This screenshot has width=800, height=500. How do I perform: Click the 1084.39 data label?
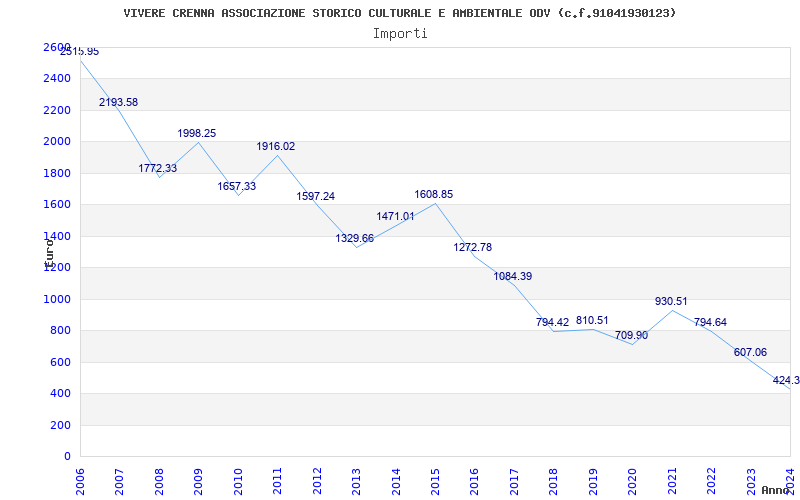coord(513,276)
